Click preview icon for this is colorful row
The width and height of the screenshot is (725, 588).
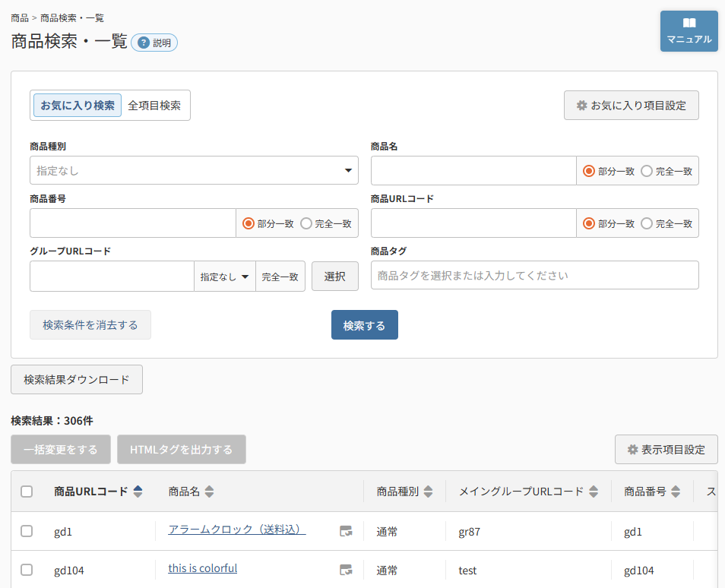coord(346,570)
